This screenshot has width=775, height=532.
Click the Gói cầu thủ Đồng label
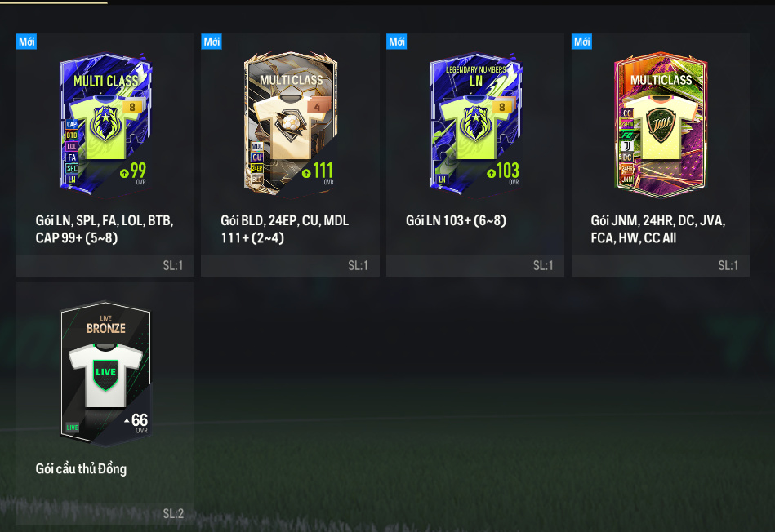pyautogui.click(x=81, y=469)
